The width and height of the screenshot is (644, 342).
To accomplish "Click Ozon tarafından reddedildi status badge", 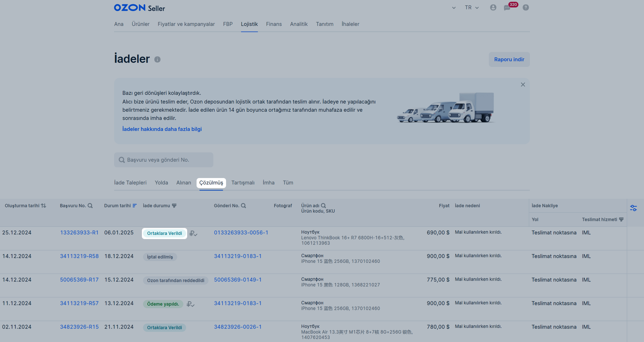I will pyautogui.click(x=176, y=280).
